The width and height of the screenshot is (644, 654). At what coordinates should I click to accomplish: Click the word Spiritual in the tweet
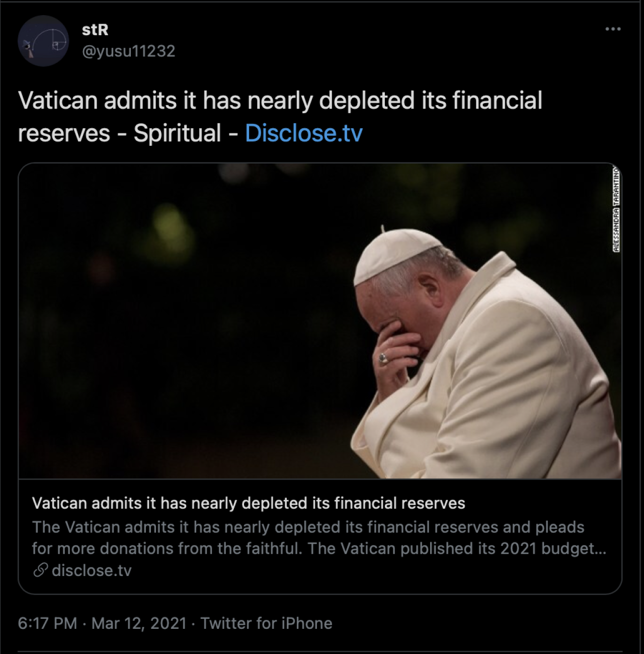177,133
